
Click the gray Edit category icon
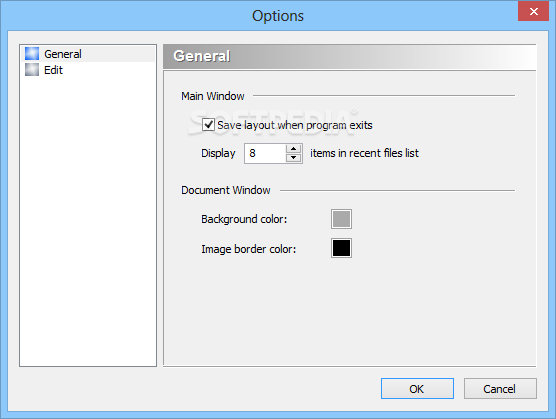(x=32, y=70)
